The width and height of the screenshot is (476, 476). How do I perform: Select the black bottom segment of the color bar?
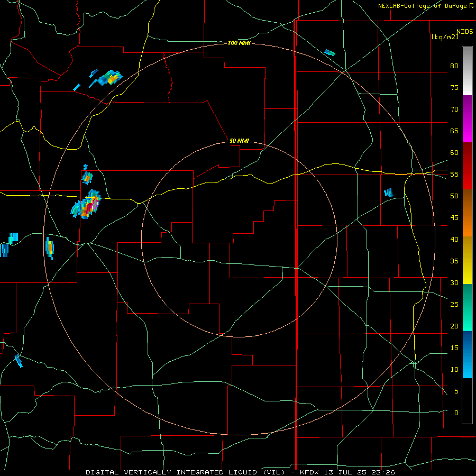click(x=467, y=401)
